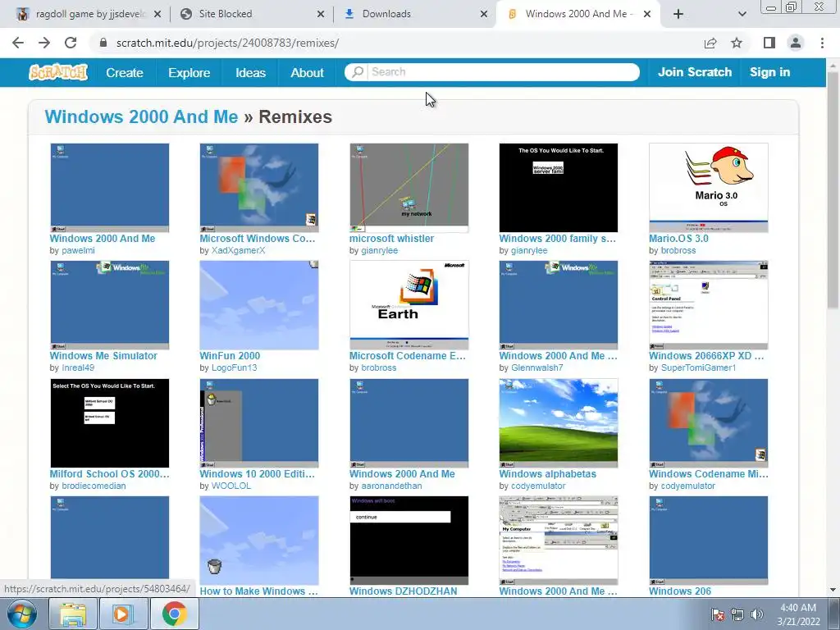The height and width of the screenshot is (630, 840).
Task: Click Join Scratch
Action: click(694, 72)
